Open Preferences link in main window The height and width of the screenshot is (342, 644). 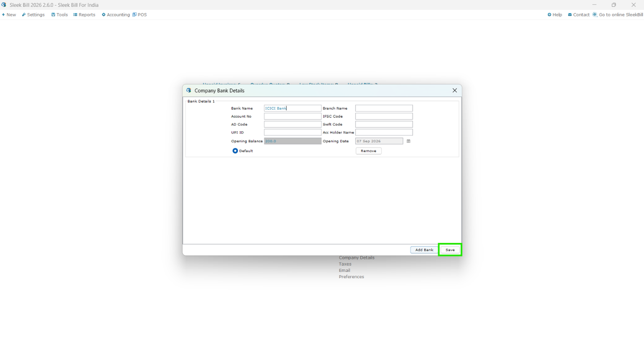[351, 277]
